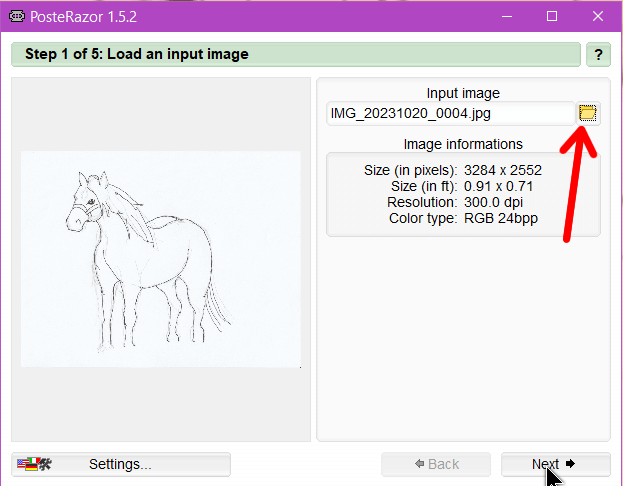
Task: Click the "Color type:" label
Action: [423, 218]
